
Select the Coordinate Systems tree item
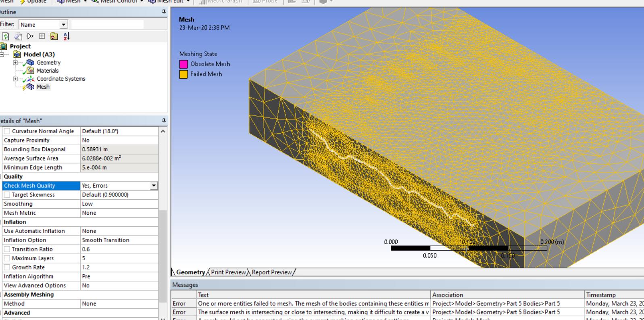[x=61, y=79]
